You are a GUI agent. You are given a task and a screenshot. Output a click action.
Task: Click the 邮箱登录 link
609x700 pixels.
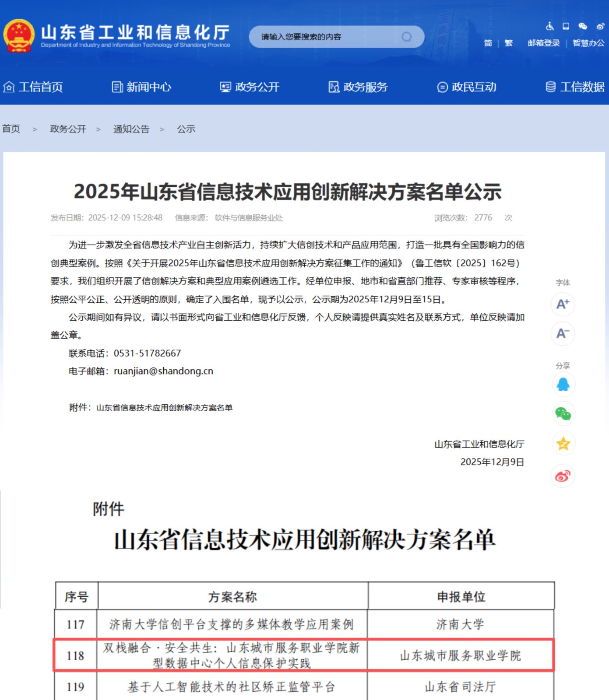tap(544, 43)
